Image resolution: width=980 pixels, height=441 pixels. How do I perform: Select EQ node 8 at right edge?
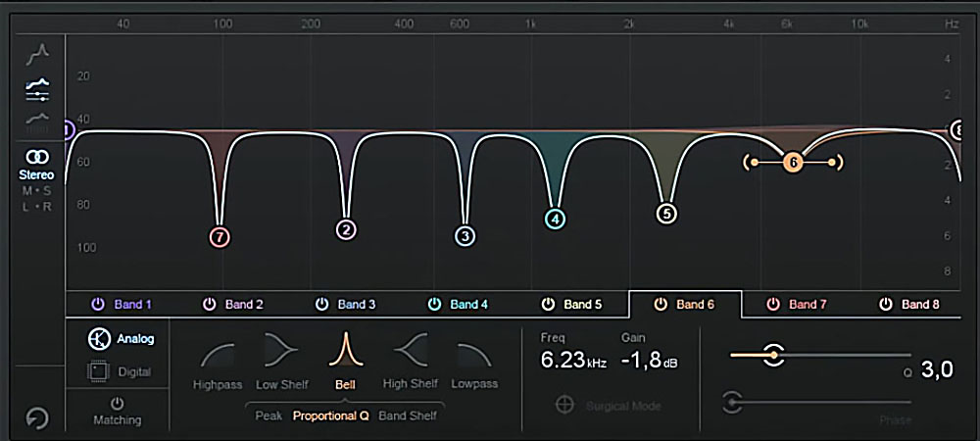coord(958,130)
